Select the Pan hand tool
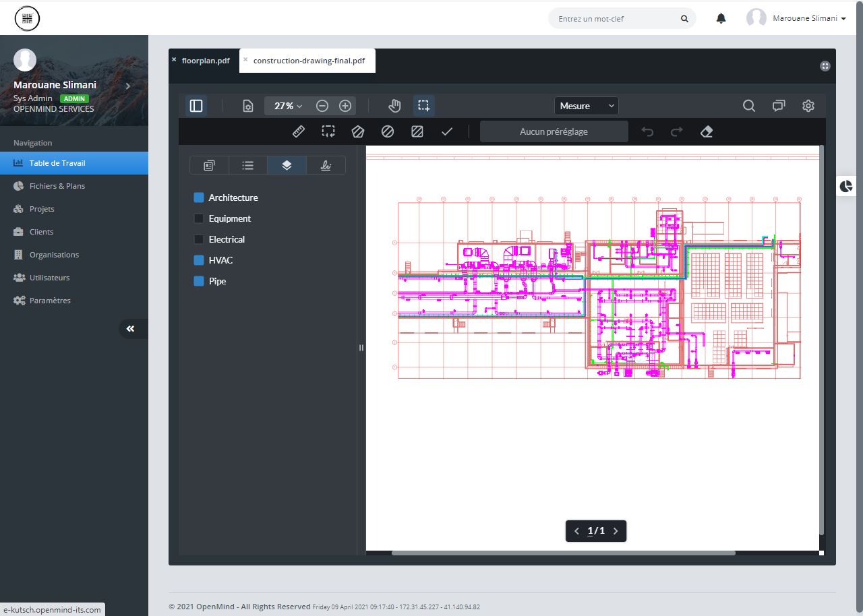863x616 pixels. tap(394, 106)
